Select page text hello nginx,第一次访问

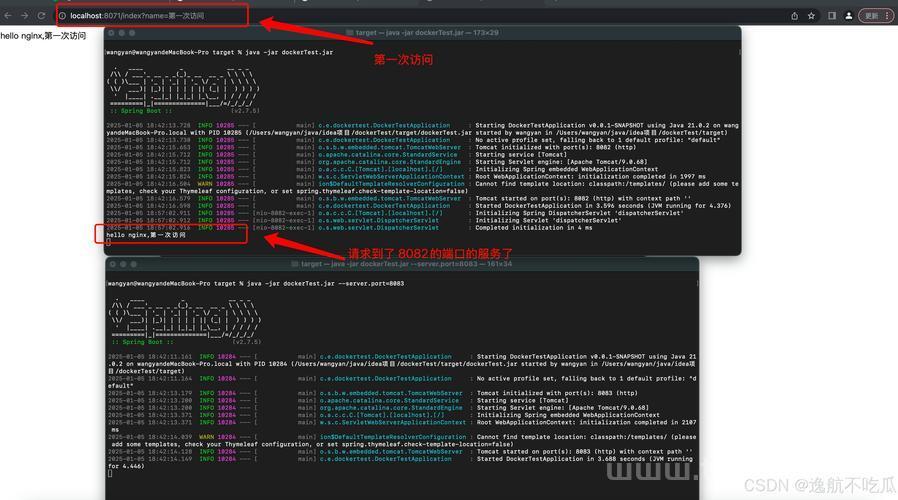43,36
